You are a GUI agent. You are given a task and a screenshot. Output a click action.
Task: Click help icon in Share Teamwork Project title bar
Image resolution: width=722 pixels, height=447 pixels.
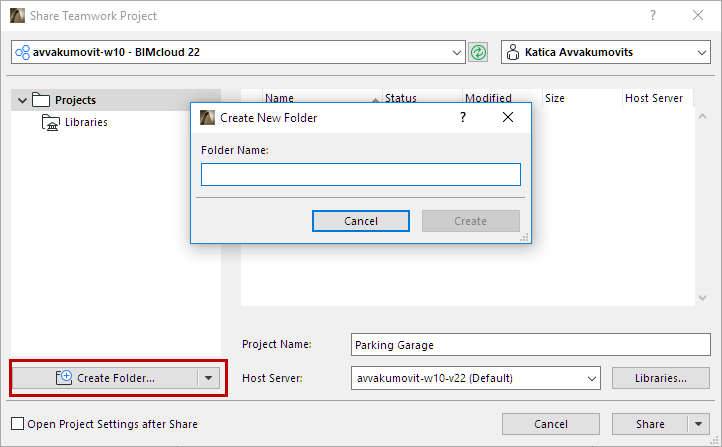(x=652, y=15)
